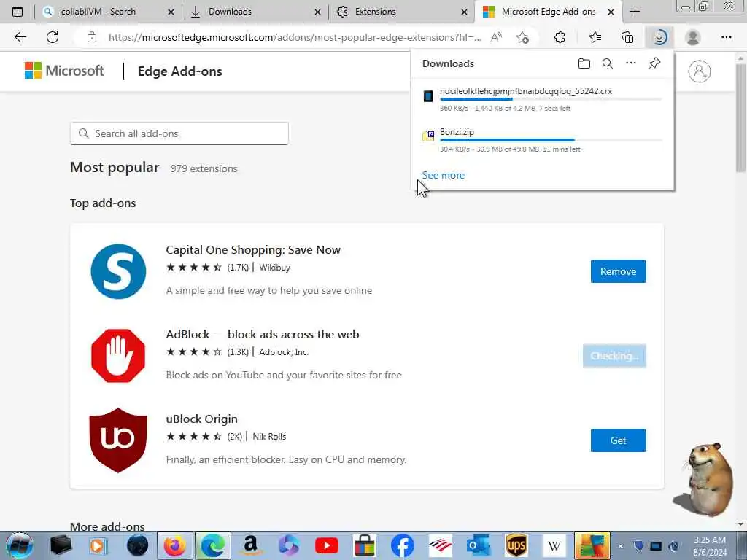
Task: Open Outlook taskbar icon
Action: 479,545
